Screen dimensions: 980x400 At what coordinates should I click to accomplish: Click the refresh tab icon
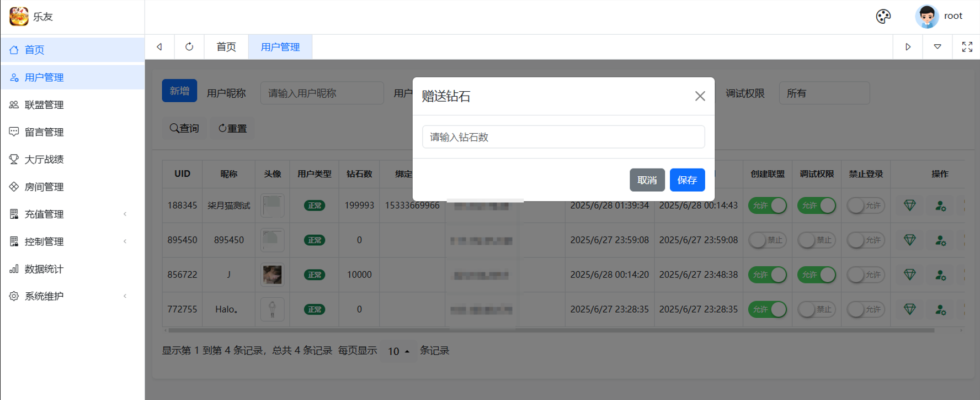(x=189, y=47)
